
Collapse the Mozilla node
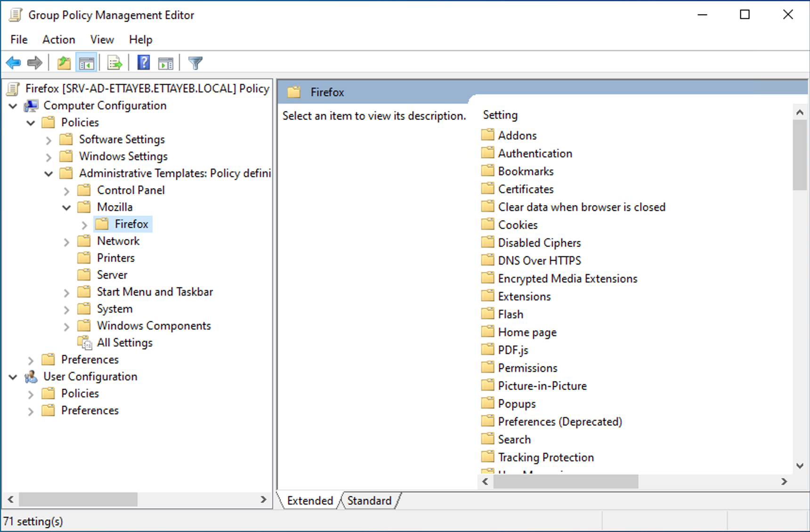click(66, 208)
